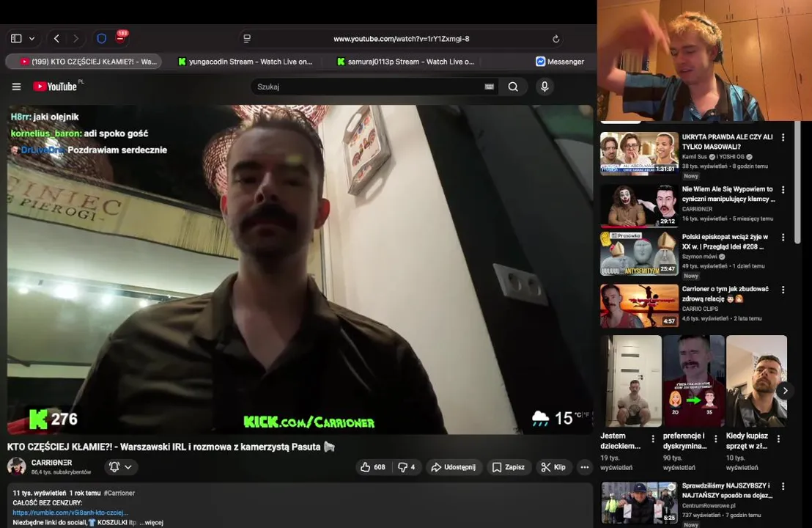The height and width of the screenshot is (528, 812).
Task: Focus the address bar showing youtube.com URL
Action: pyautogui.click(x=402, y=39)
